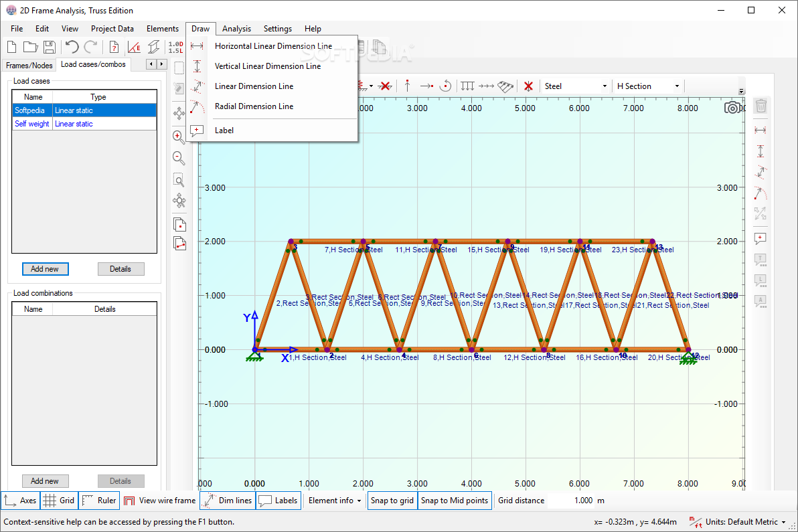The height and width of the screenshot is (532, 798).
Task: Open the beam section profile icon
Action: 154,48
